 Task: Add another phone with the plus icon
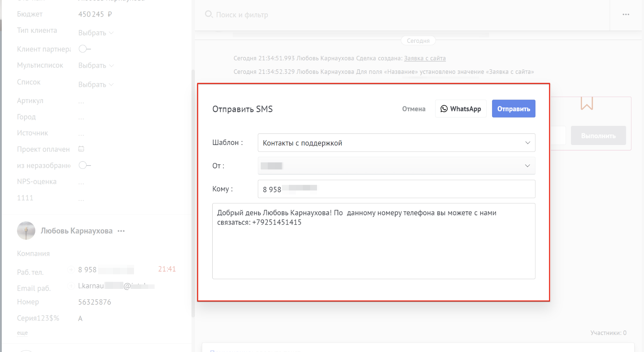point(71,270)
